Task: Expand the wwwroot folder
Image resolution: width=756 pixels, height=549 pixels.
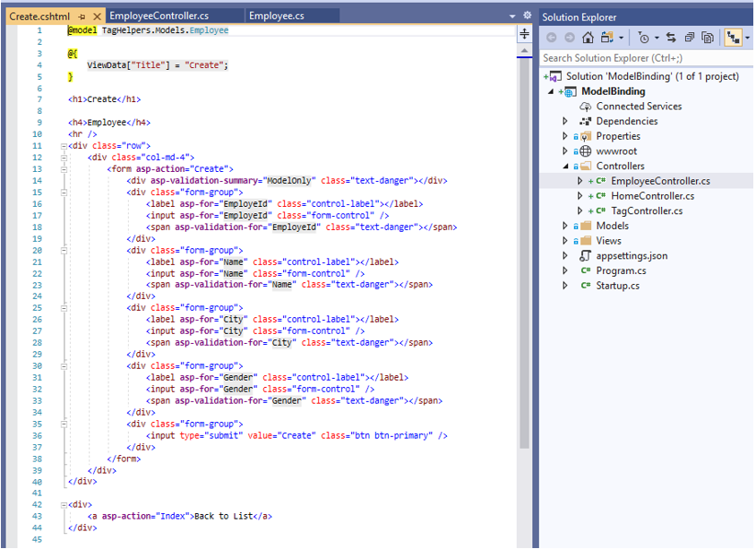Action: pos(565,151)
